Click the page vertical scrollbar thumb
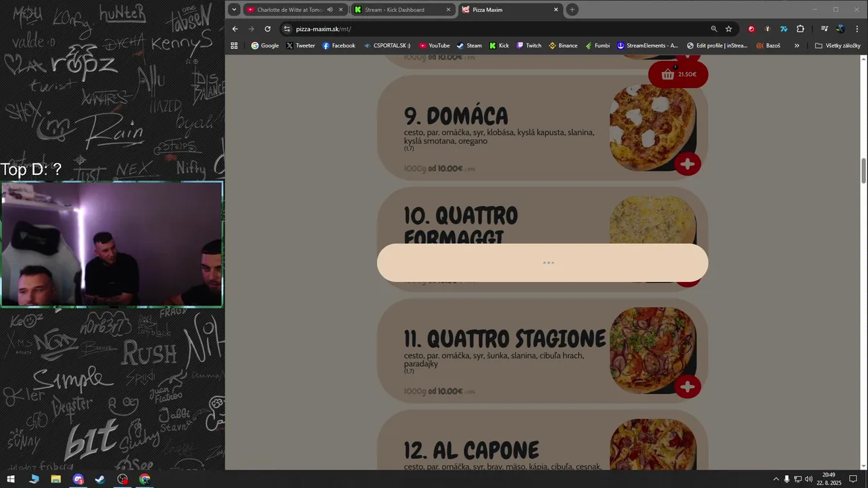Screen dimensions: 868x488 click(863, 170)
